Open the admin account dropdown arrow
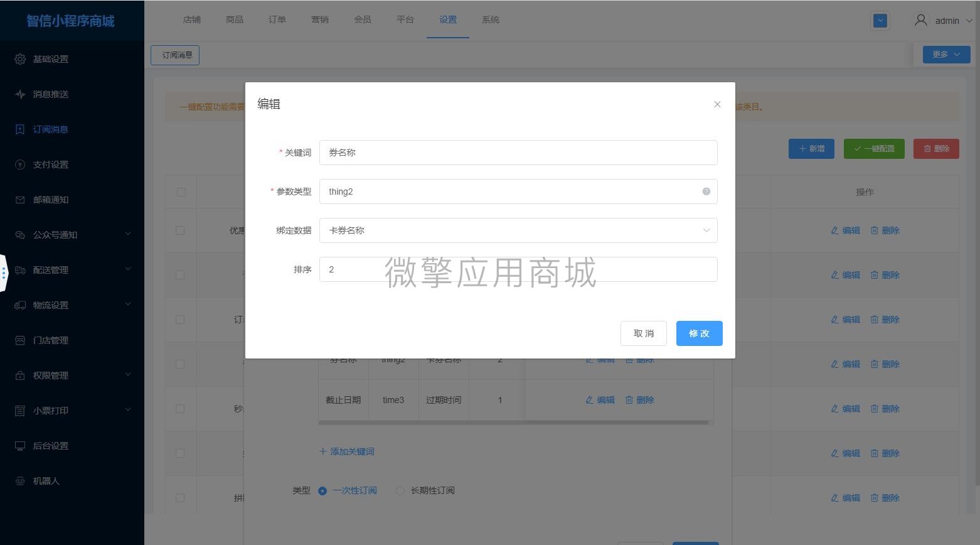Image resolution: width=980 pixels, height=545 pixels. pos(968,21)
